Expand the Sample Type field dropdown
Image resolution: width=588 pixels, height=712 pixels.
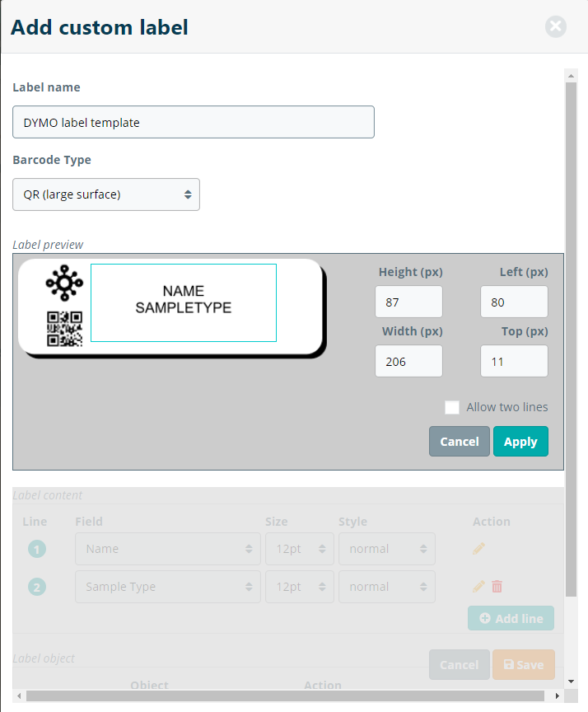(168, 587)
